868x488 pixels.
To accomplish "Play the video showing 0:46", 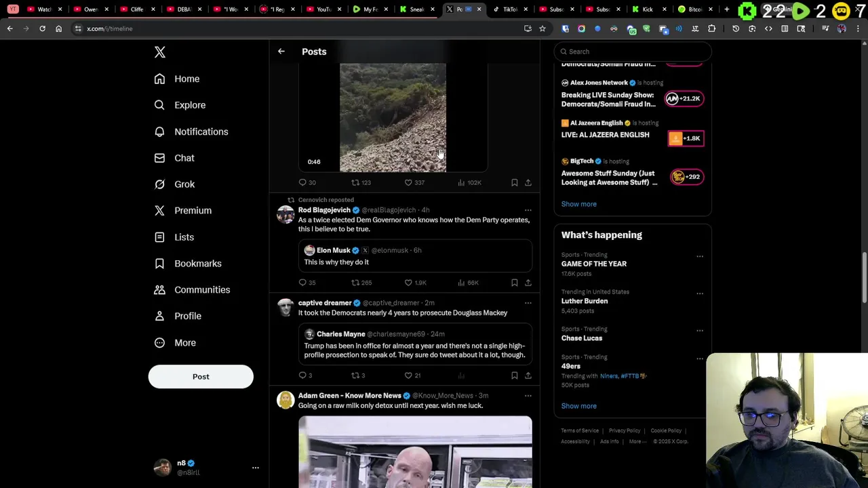I will click(x=393, y=117).
